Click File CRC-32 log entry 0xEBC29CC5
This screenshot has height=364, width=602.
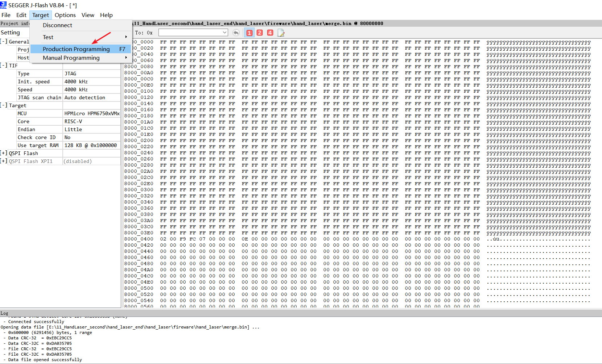pyautogui.click(x=40, y=349)
